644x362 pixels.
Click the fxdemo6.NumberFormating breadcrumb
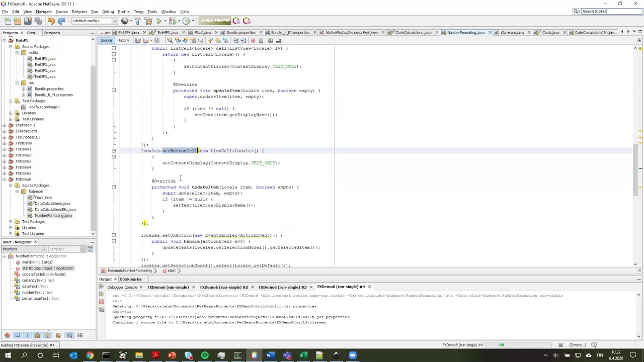(x=129, y=271)
